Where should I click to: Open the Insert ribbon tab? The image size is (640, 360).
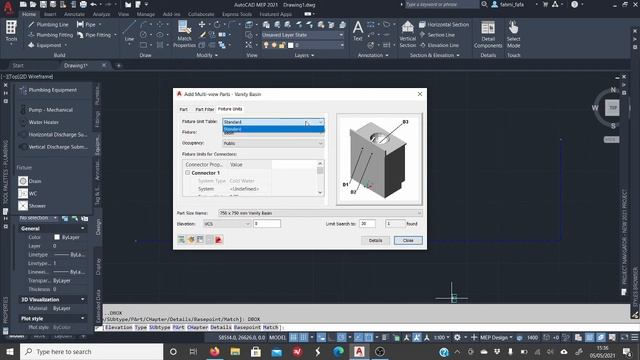[50, 14]
